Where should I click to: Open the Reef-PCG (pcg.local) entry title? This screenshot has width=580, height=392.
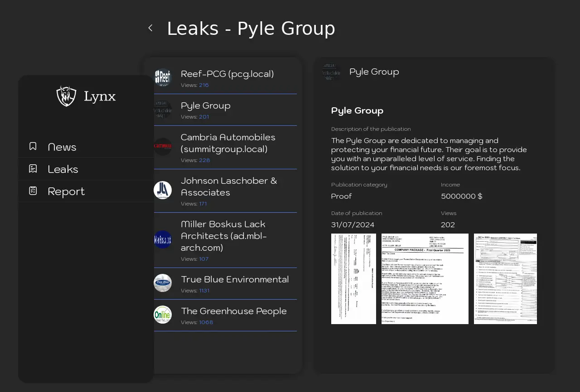[227, 74]
